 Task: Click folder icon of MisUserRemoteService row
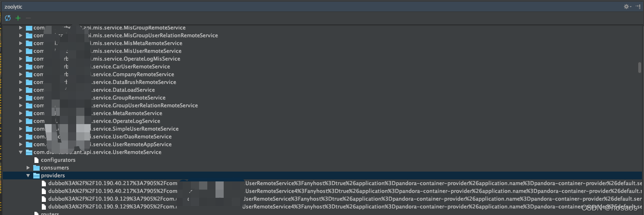[x=29, y=51]
